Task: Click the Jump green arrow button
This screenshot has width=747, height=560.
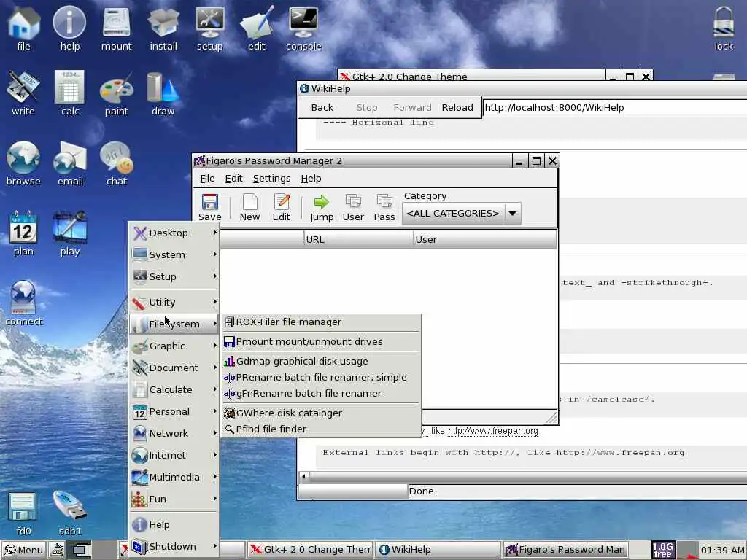Action: 322,208
